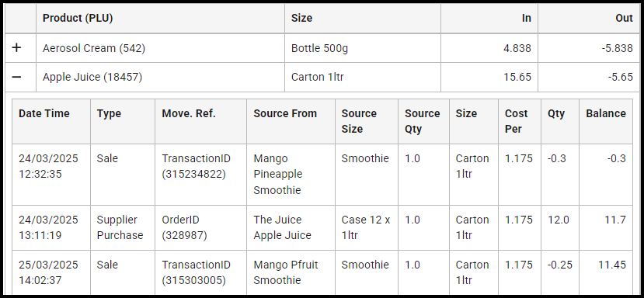
Task: Click the Product (PLU) column header
Action: [78, 18]
